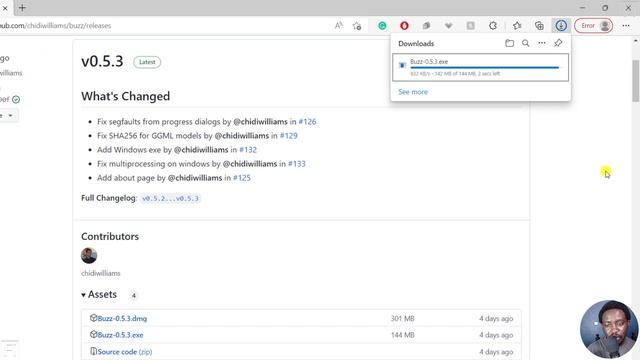The width and height of the screenshot is (640, 360).
Task: Click the Buzz-0.5.3.exe download progress bar
Action: (x=484, y=68)
